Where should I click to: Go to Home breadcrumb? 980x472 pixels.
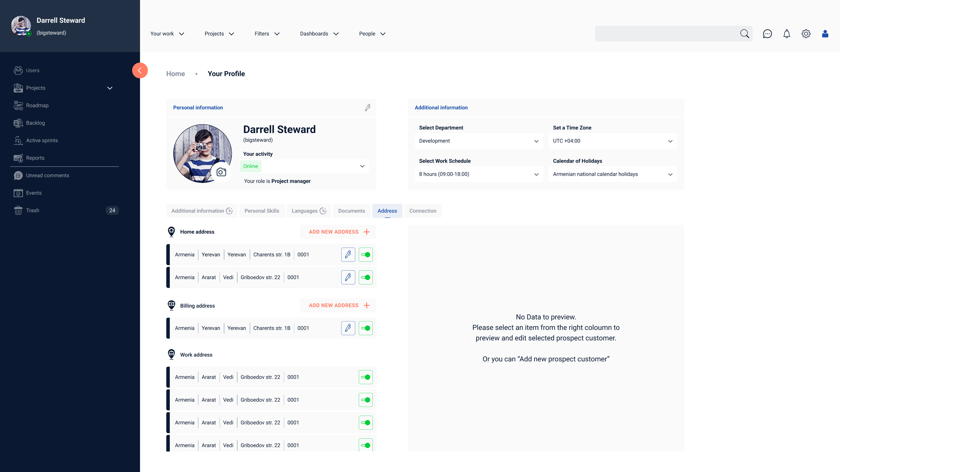coord(175,74)
